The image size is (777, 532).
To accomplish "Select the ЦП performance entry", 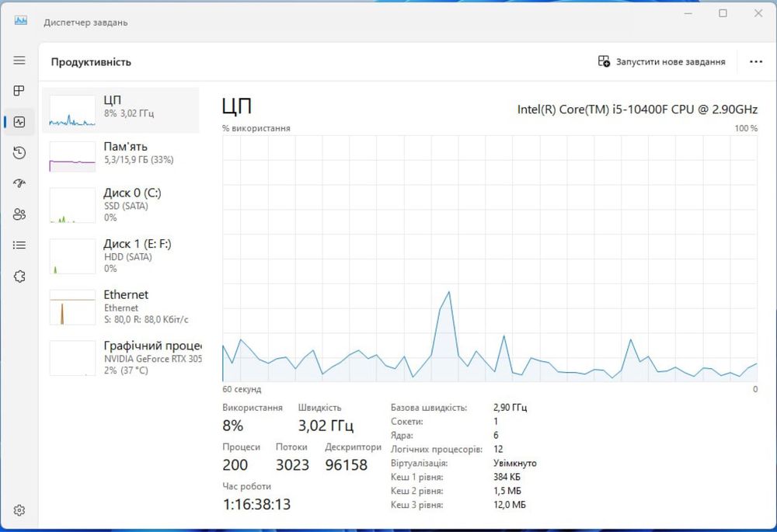I will pos(120,110).
